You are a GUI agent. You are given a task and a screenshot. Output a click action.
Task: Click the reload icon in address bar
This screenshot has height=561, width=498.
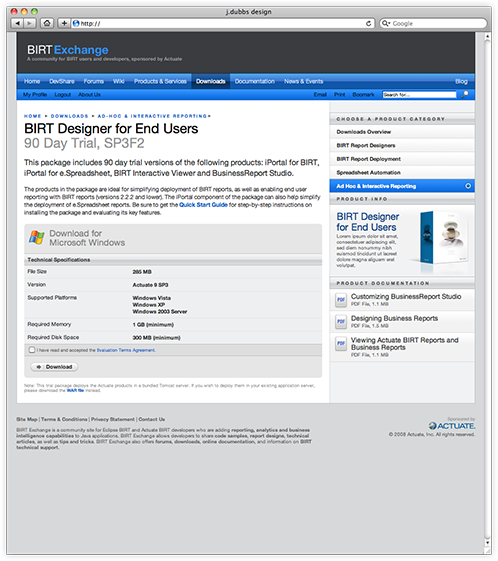click(x=368, y=23)
